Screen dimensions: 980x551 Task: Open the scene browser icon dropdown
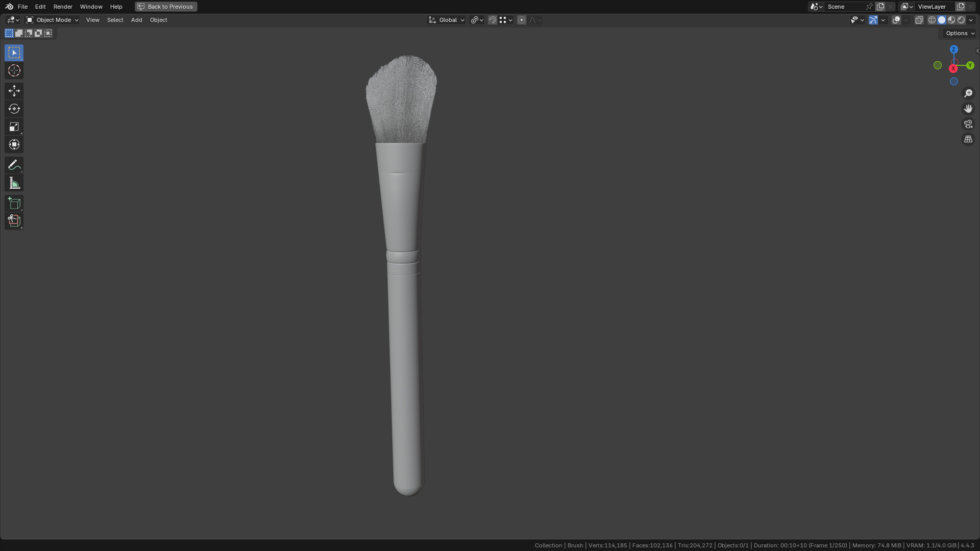click(816, 7)
